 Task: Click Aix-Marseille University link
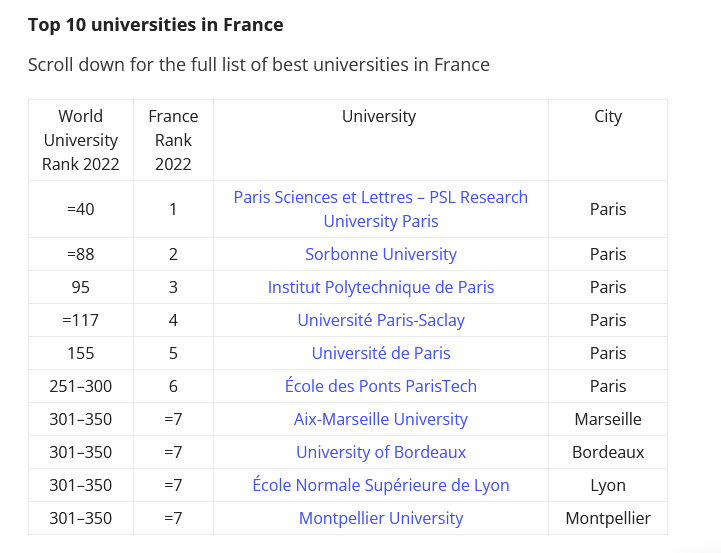tap(380, 419)
